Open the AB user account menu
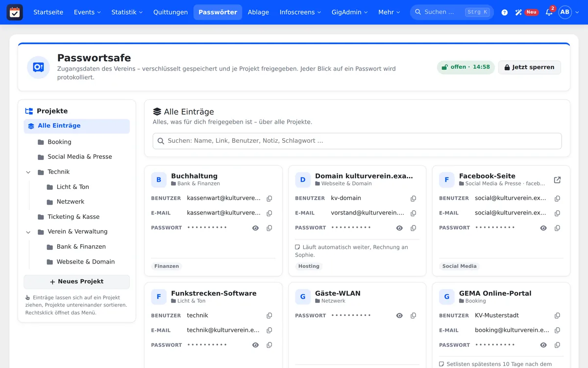 (569, 12)
